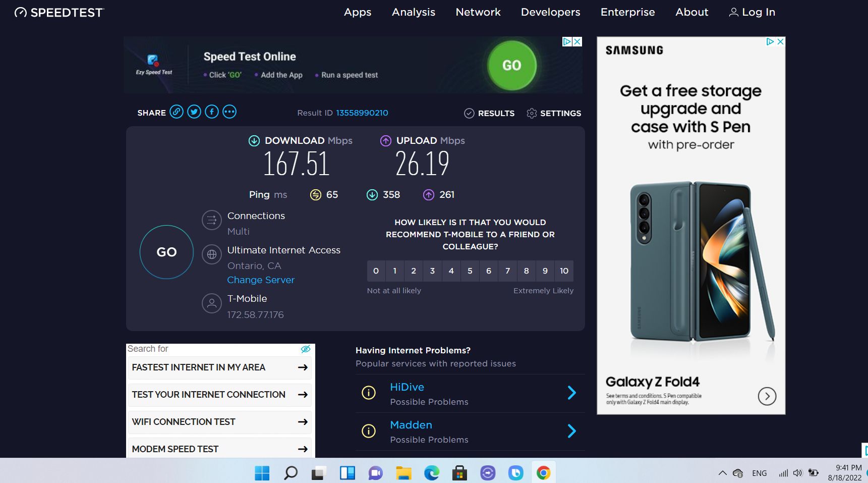Click the server globe icon
Screen dimensions: 868x483
click(212, 254)
